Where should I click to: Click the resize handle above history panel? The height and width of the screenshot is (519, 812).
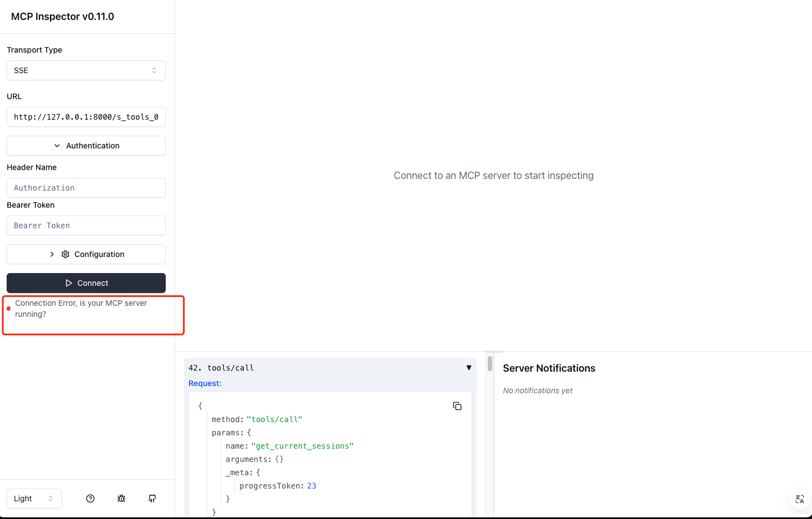click(x=494, y=352)
